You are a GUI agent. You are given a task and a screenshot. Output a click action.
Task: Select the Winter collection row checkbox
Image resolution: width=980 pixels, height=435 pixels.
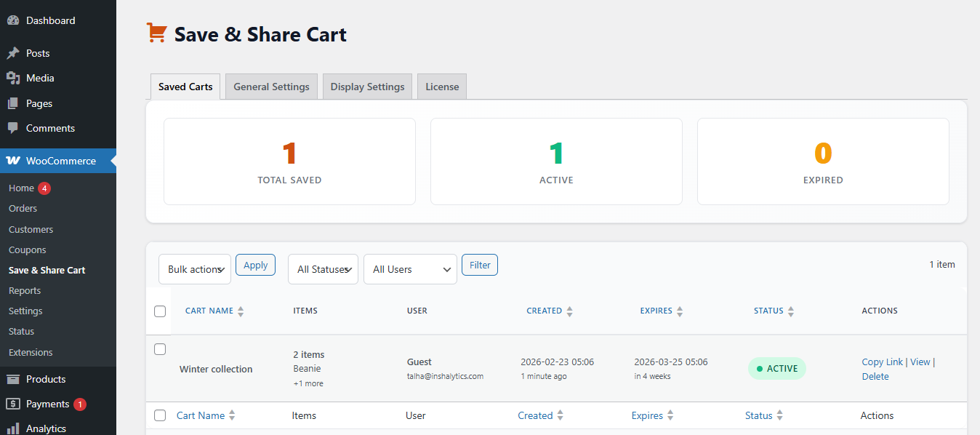160,349
